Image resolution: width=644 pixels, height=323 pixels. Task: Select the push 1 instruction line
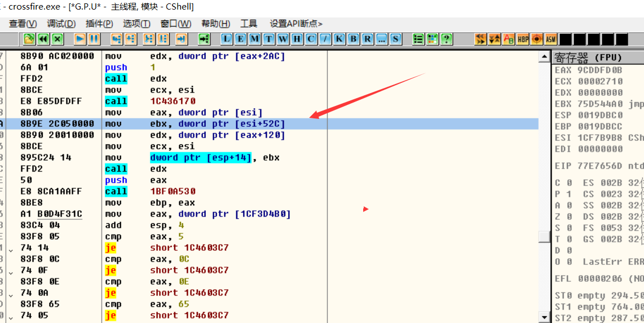pyautogui.click(x=269, y=67)
